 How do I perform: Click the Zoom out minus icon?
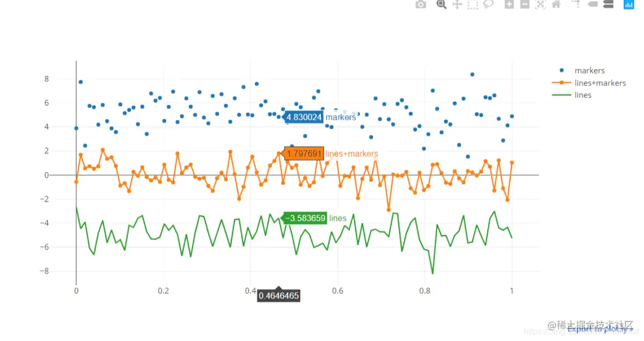[525, 4]
